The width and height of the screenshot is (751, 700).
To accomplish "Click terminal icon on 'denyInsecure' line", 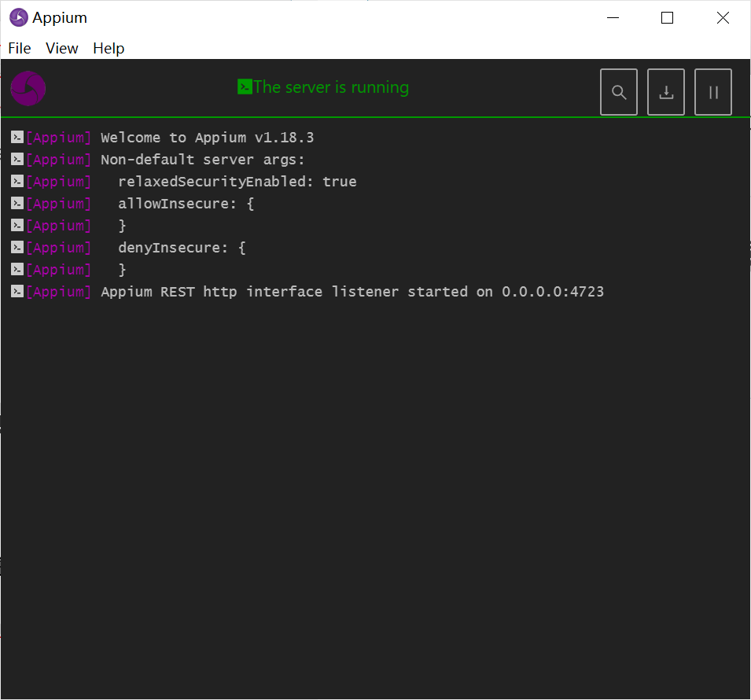I will pyautogui.click(x=17, y=247).
